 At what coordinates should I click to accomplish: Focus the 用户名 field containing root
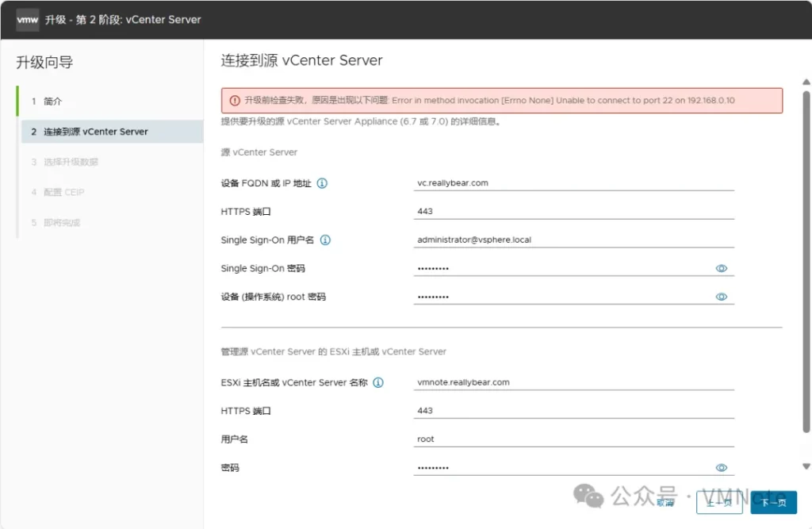(x=574, y=439)
